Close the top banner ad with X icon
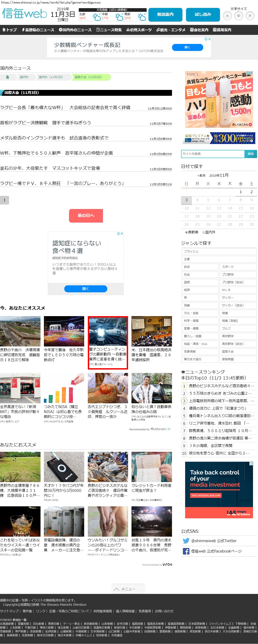The width and height of the screenshot is (258, 644). [210, 39]
